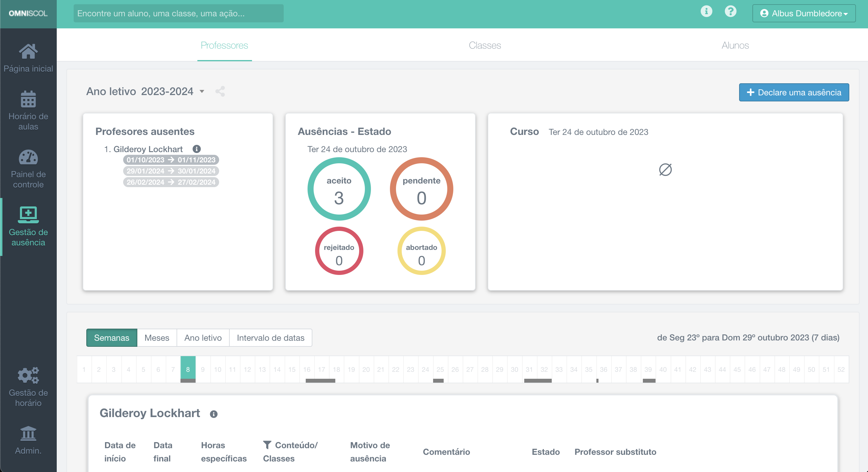This screenshot has width=868, height=472.
Task: Open Horário de aulas calendar icon
Action: [x=28, y=99]
